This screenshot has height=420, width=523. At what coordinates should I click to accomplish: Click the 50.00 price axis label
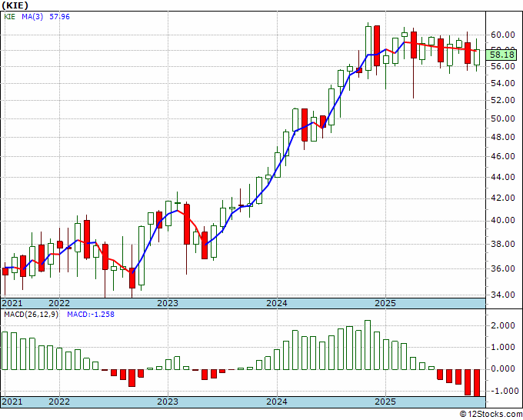tap(502, 118)
